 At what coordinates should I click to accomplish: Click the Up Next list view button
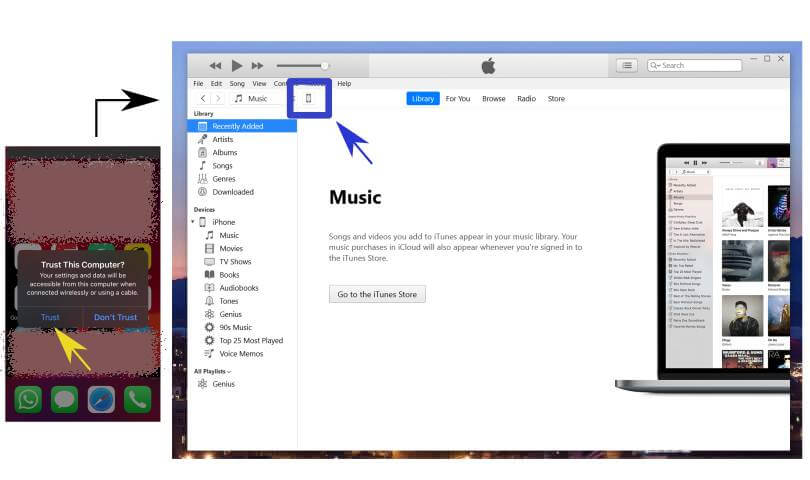pos(627,66)
